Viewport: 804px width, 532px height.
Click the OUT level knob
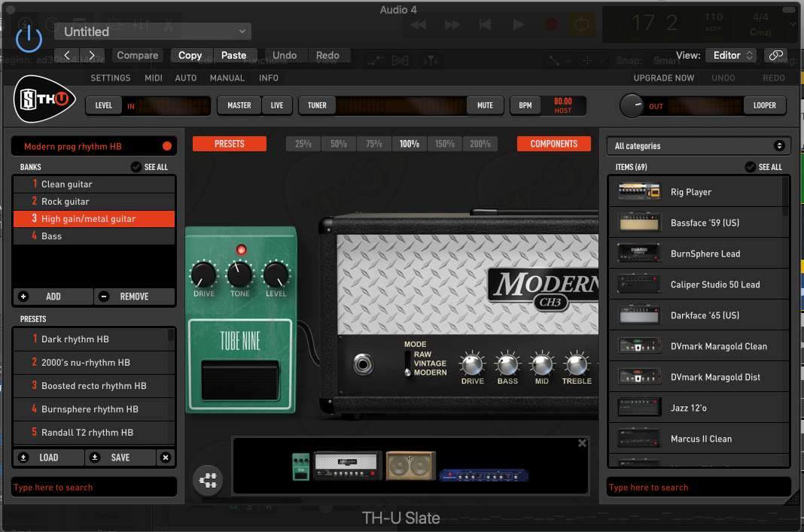(632, 105)
